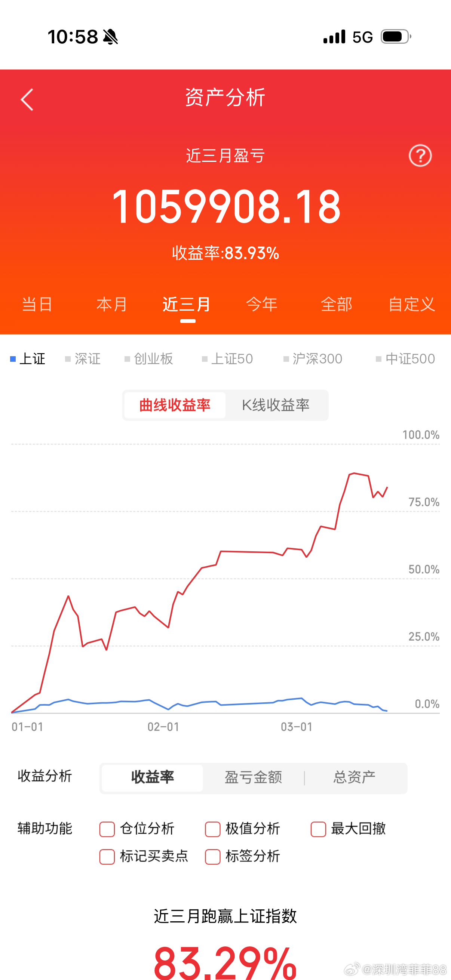This screenshot has width=451, height=980.
Task: Open the help question mark icon
Action: [420, 155]
